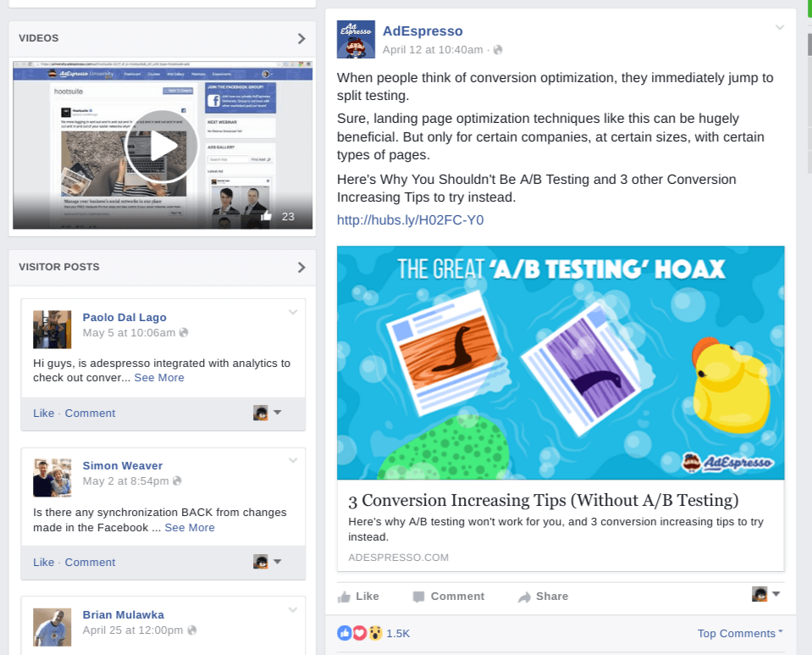Like Simon Weaver's visitor post

tap(43, 563)
